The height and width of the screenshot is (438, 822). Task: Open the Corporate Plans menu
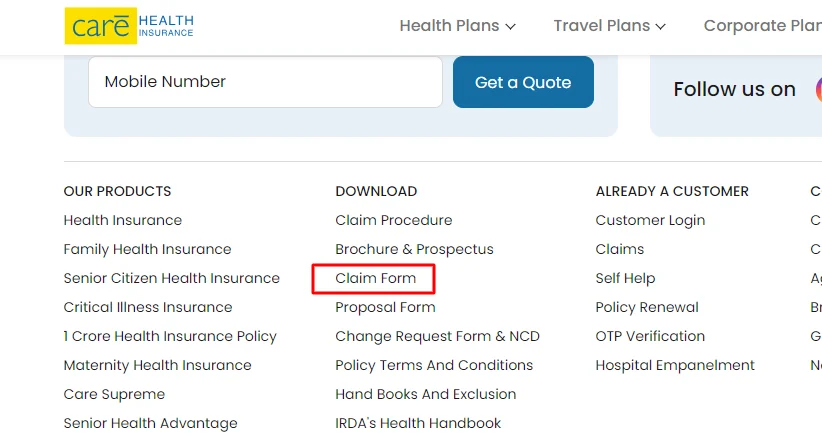click(x=762, y=26)
